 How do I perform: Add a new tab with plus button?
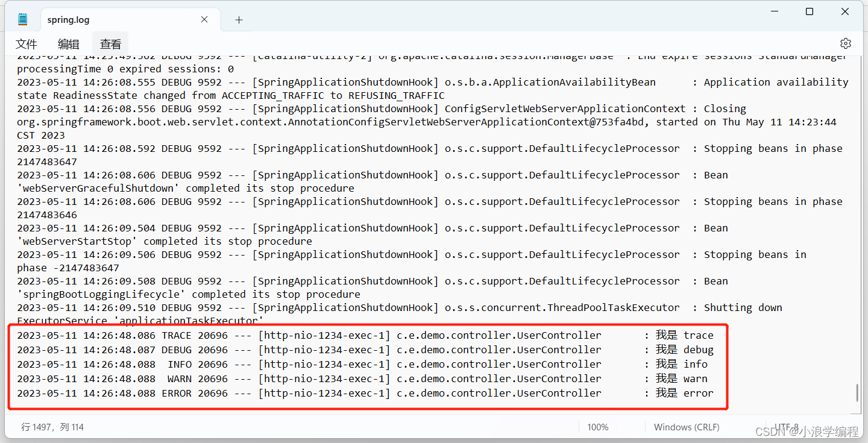tap(239, 20)
